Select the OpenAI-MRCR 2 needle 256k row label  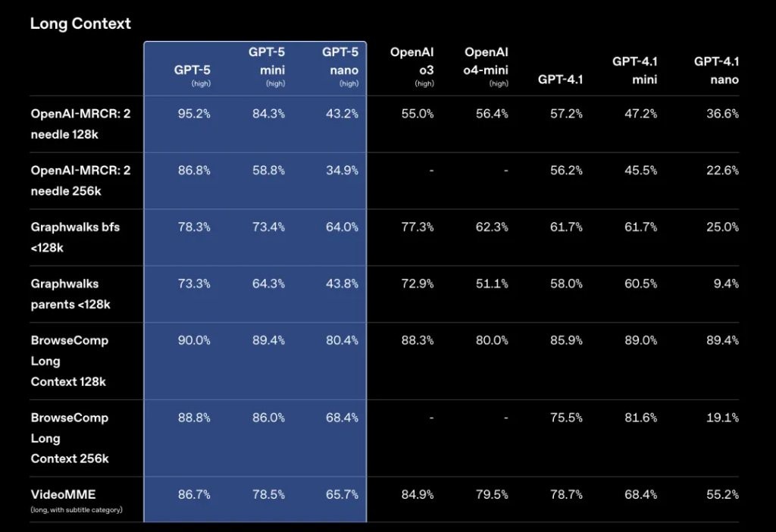pos(80,180)
